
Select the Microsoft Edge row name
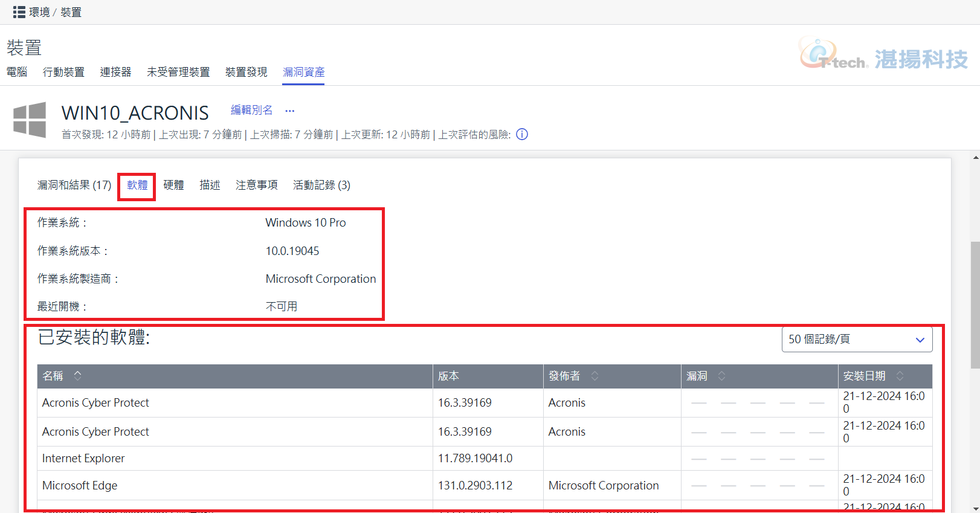(80, 486)
